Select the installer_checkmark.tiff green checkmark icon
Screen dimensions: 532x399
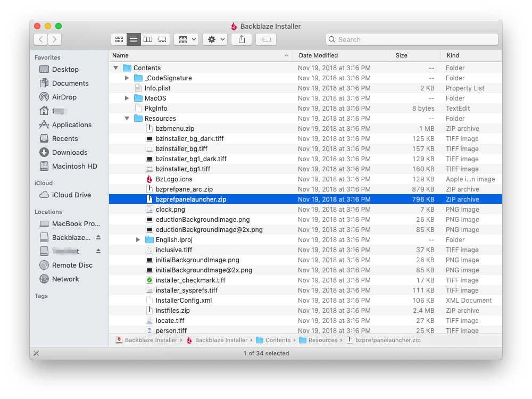149,280
